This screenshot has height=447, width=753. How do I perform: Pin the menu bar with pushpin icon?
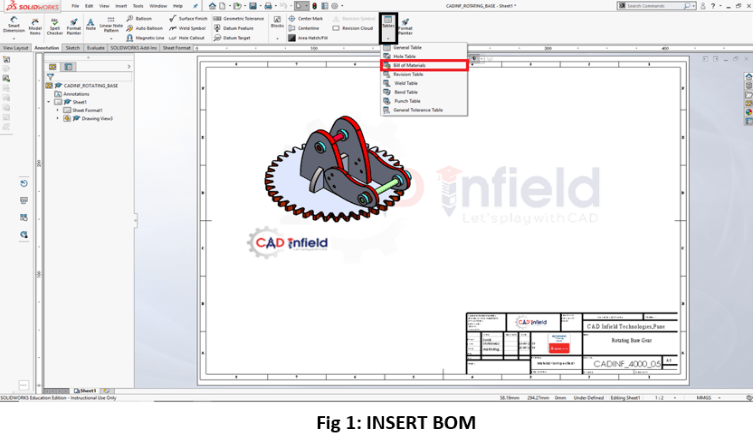pyautogui.click(x=195, y=6)
